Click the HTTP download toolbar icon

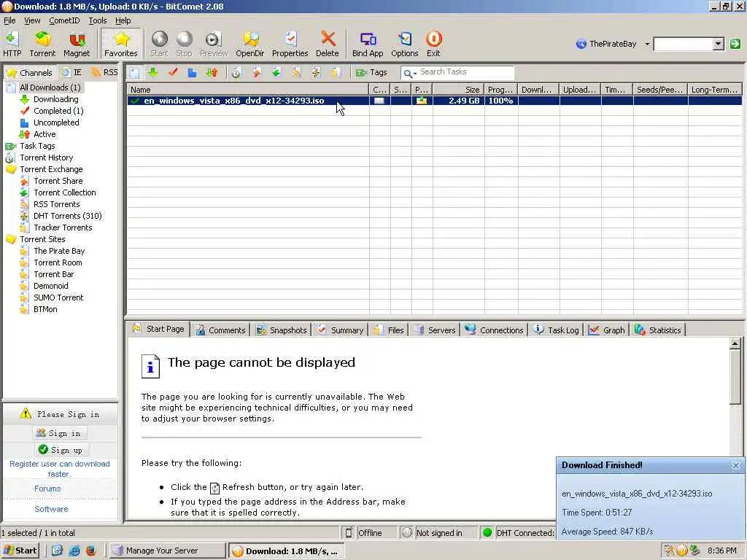(x=12, y=44)
